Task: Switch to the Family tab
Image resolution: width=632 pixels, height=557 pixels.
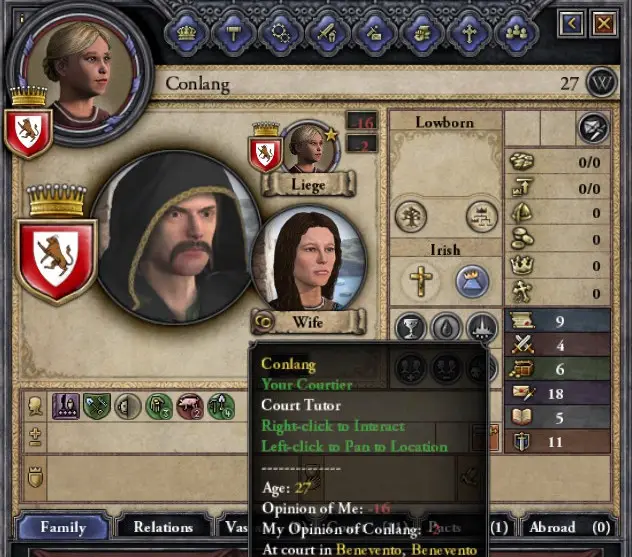Action: pos(63,527)
